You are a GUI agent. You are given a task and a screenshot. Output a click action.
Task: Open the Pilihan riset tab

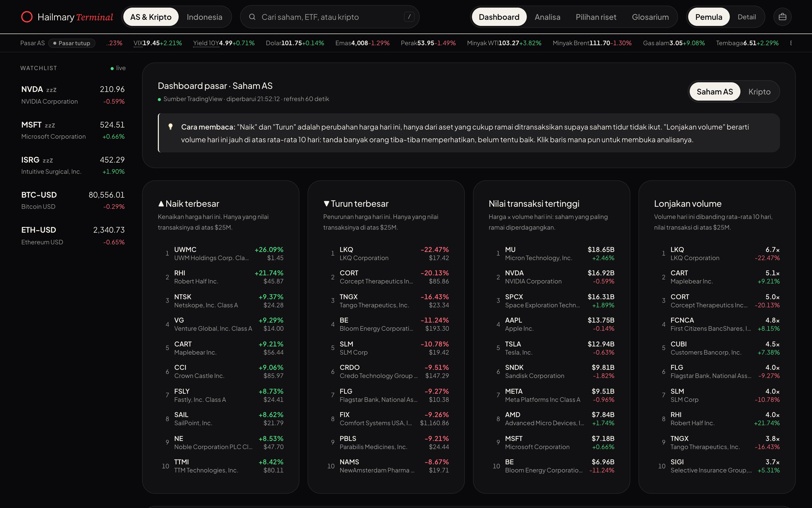(596, 17)
